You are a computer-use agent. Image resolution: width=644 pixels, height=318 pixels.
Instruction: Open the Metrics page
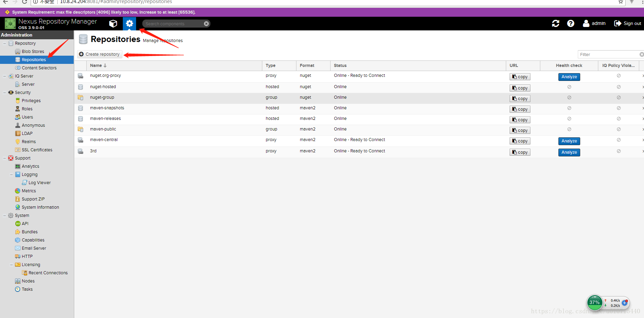point(29,191)
